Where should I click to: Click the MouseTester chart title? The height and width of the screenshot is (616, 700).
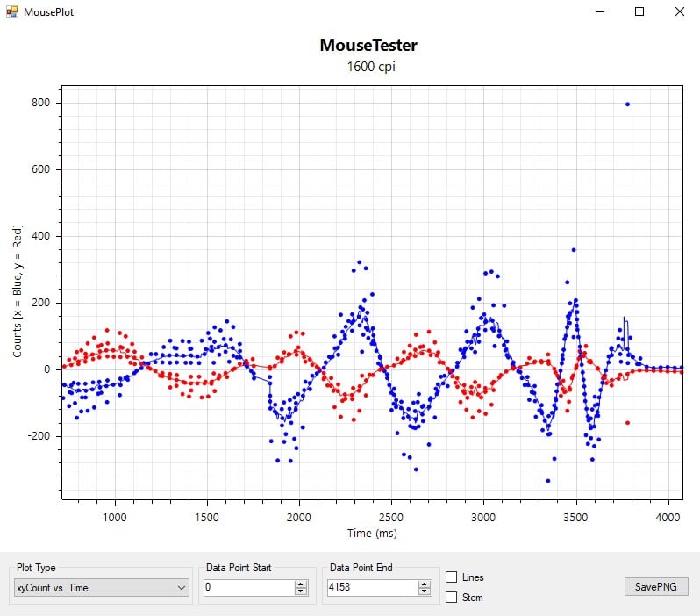click(x=368, y=46)
